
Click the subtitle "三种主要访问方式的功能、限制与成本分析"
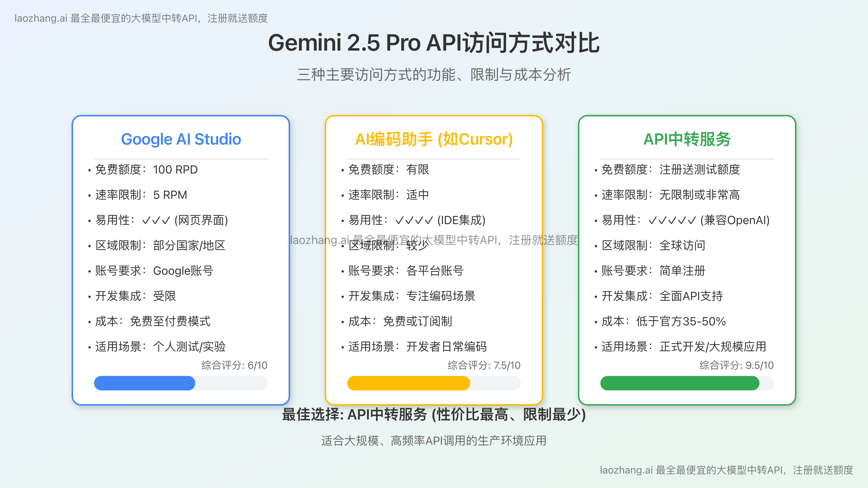(434, 74)
